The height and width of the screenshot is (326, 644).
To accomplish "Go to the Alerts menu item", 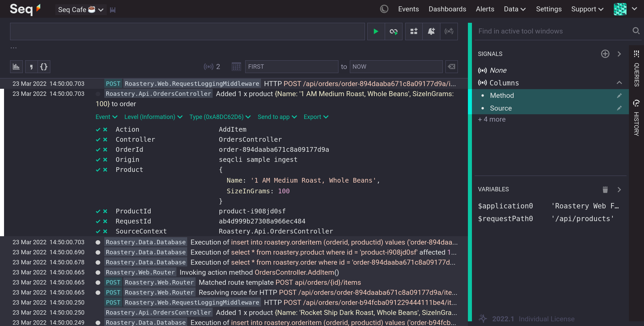I will [x=485, y=9].
